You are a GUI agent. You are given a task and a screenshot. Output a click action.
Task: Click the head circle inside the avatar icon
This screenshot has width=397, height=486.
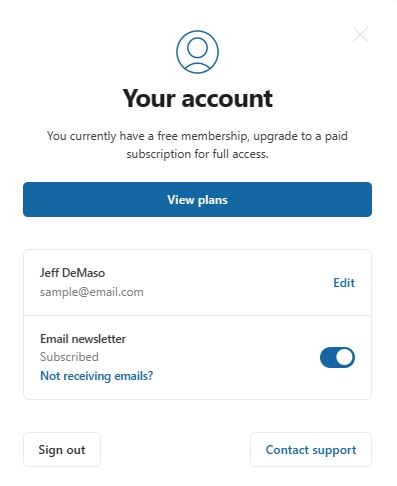[x=197, y=47]
